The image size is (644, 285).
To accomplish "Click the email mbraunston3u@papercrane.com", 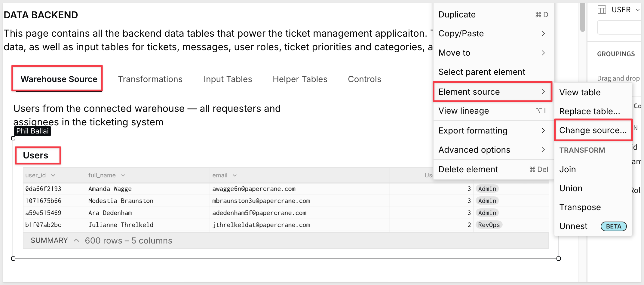I will 261,201.
